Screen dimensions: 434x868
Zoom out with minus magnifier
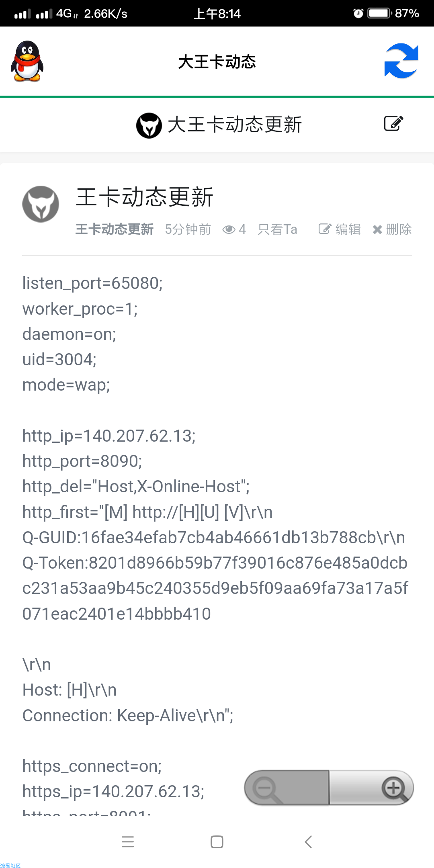(x=286, y=788)
